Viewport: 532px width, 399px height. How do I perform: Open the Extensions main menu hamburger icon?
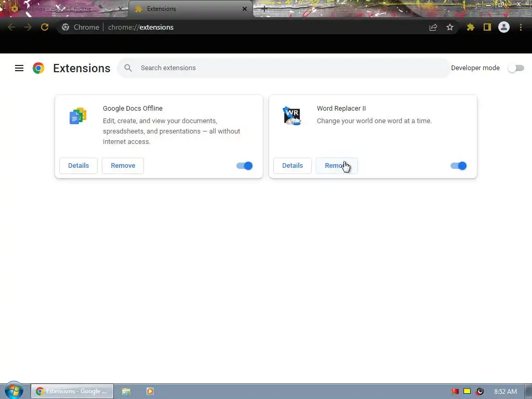point(19,68)
